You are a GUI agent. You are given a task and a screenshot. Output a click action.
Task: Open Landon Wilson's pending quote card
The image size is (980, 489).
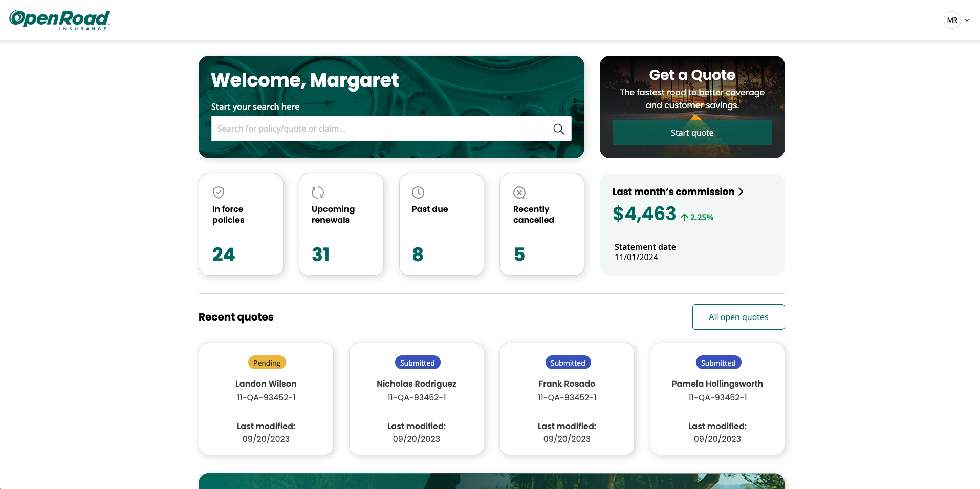[x=266, y=398]
